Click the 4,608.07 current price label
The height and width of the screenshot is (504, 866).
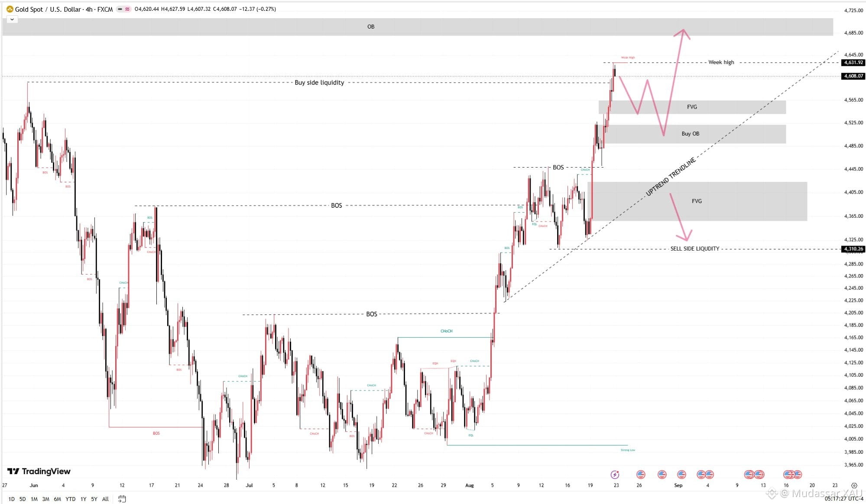pyautogui.click(x=853, y=76)
